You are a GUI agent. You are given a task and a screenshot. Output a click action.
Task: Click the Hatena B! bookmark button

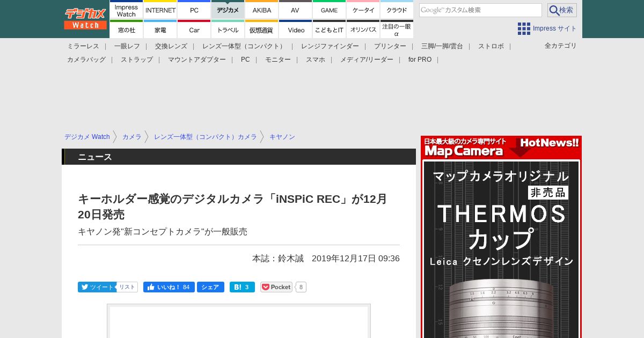242,287
